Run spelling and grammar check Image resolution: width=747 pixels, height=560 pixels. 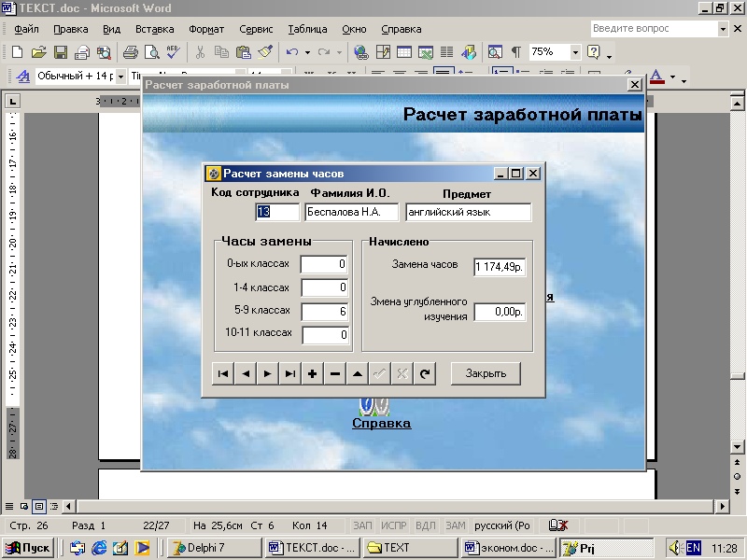173,52
